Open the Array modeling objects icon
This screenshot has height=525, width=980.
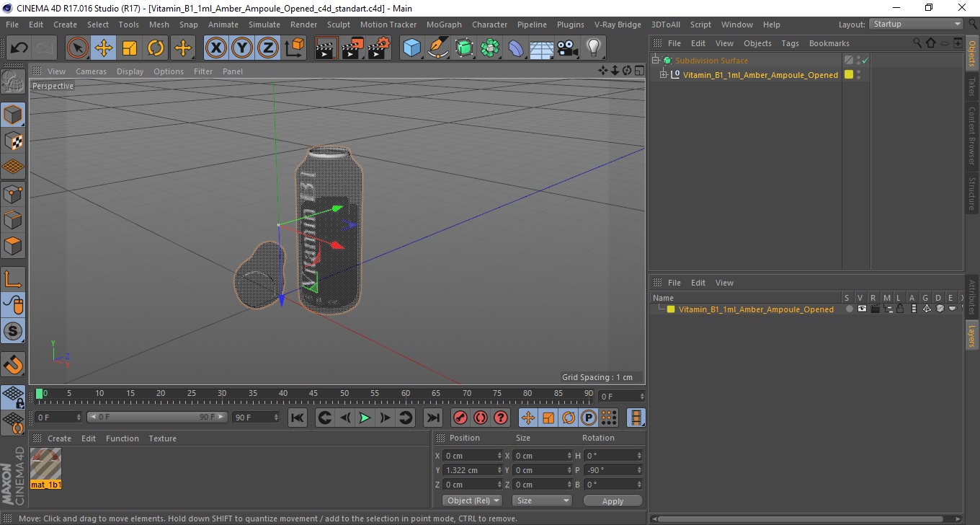(490, 48)
